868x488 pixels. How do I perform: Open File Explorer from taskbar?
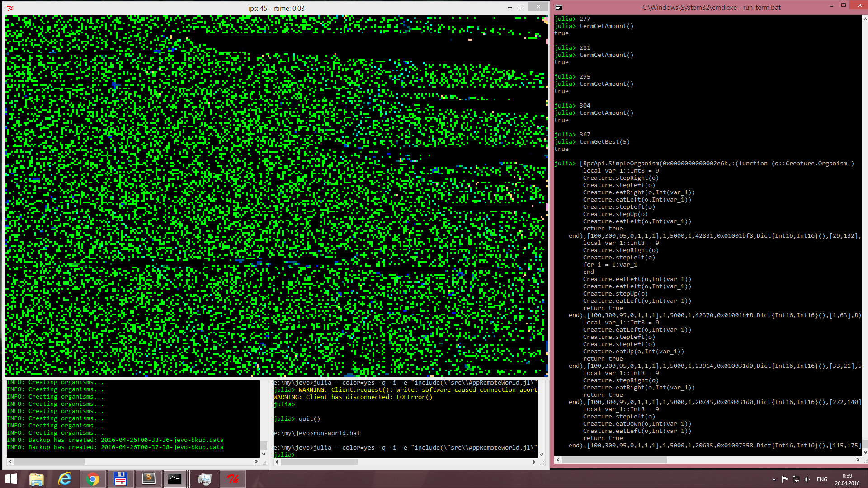37,479
